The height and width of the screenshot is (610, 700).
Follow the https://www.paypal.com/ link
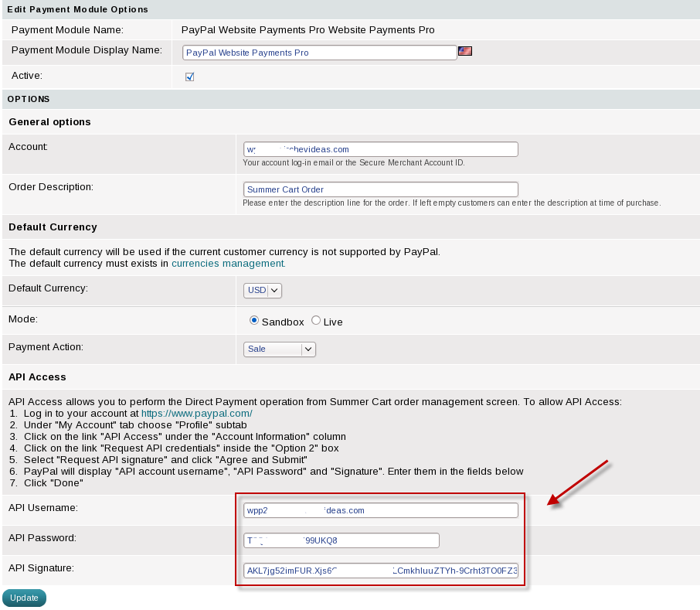click(x=196, y=413)
